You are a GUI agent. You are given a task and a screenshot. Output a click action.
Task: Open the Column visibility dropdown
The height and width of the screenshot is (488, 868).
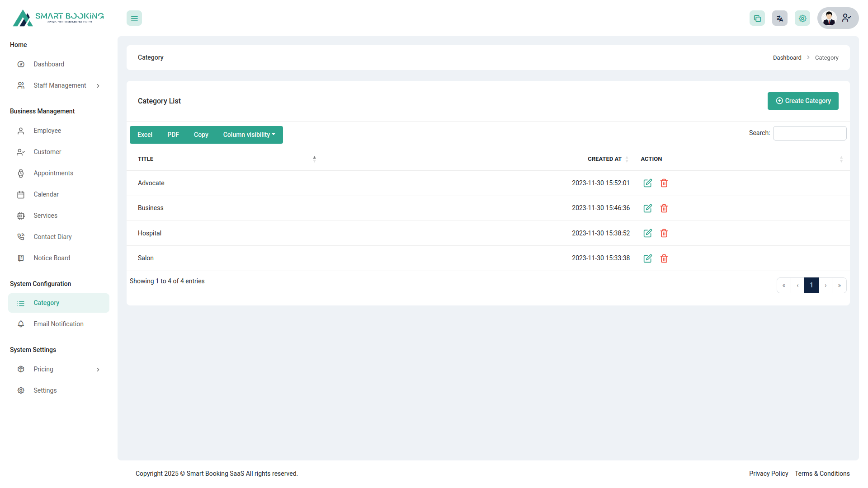pyautogui.click(x=249, y=135)
